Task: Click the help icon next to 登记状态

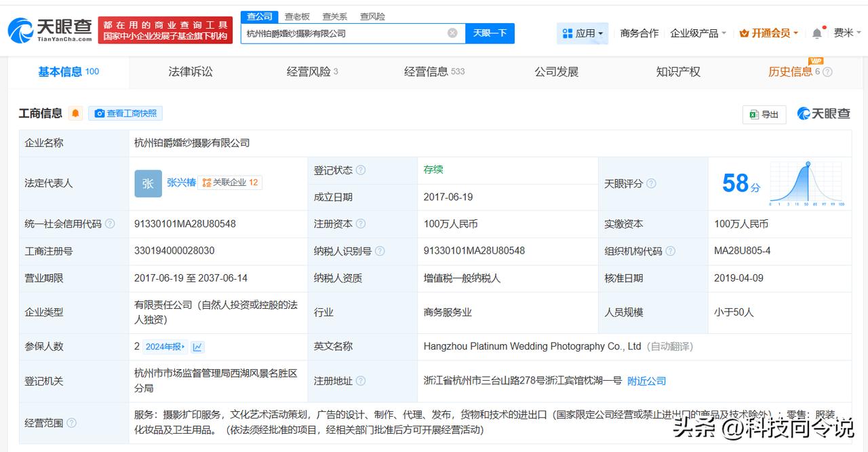Action: 361,170
